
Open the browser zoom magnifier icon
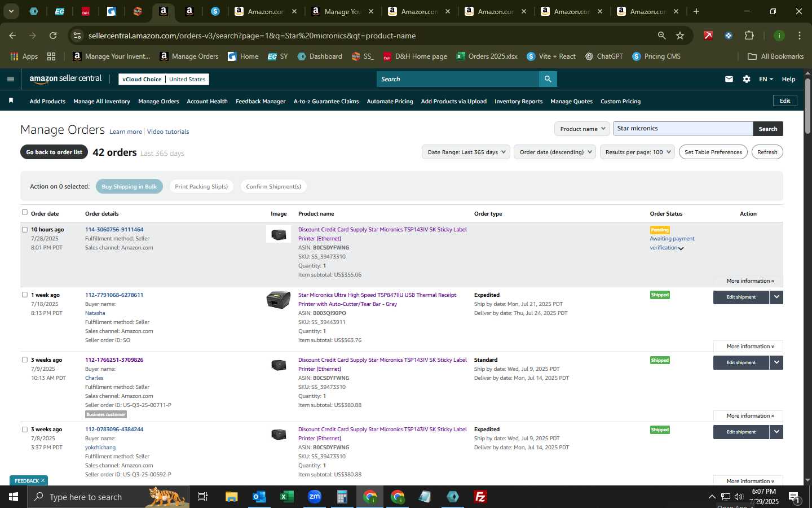661,36
